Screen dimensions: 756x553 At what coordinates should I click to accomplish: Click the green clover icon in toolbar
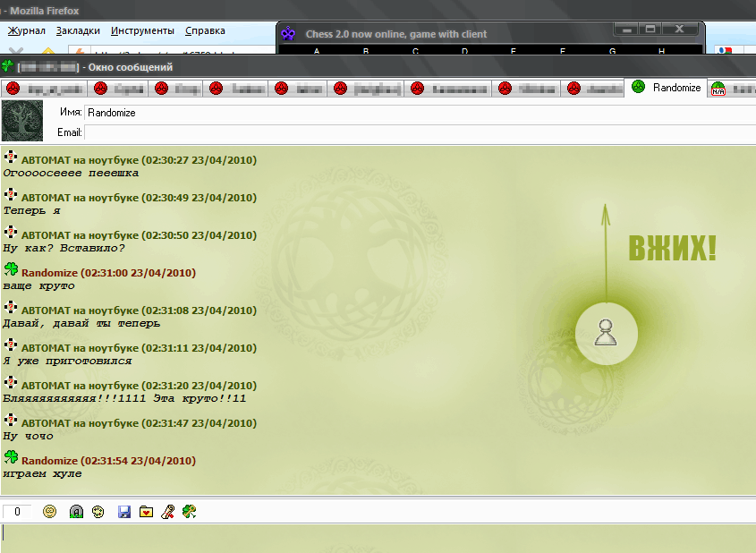point(190,512)
